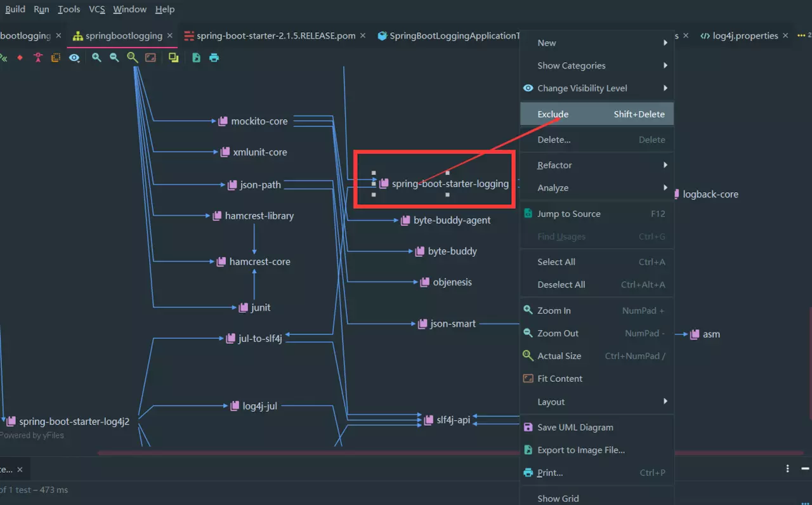Click Actual Size context menu entry
The image size is (812, 505).
pyautogui.click(x=596, y=356)
